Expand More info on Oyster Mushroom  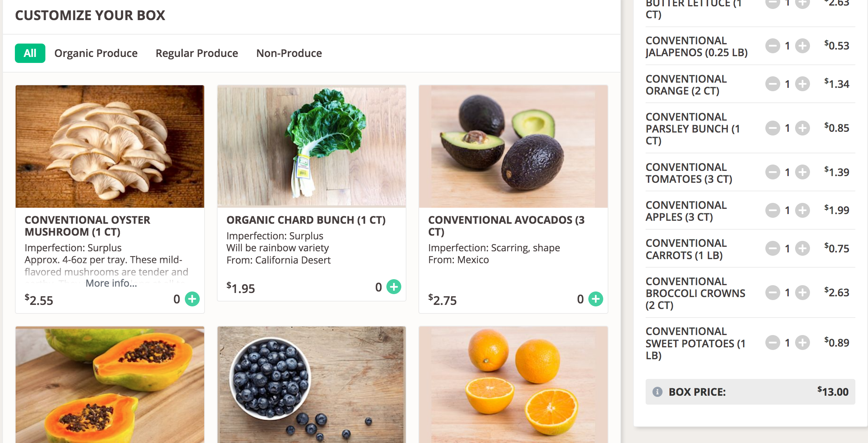point(111,283)
